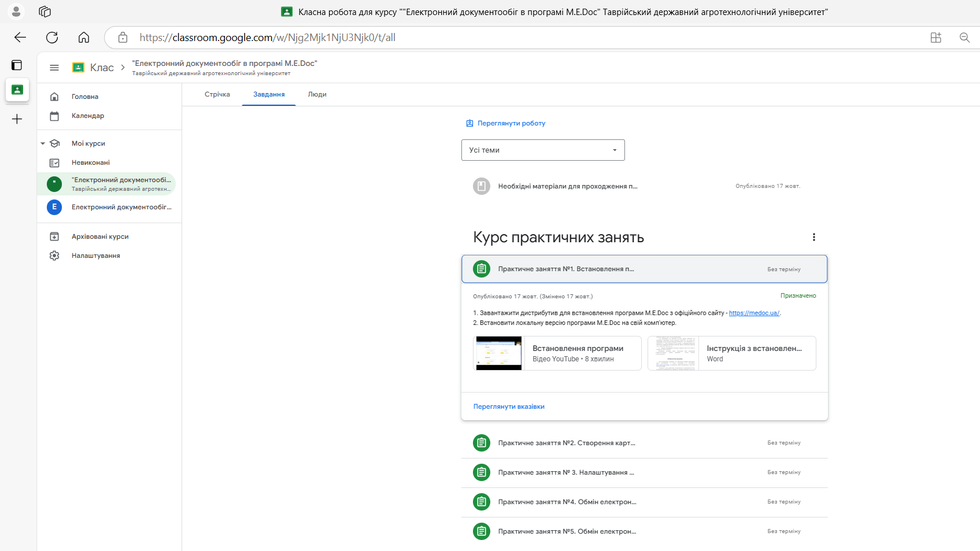
Task: Reload the page with the refresh icon
Action: coord(52,38)
